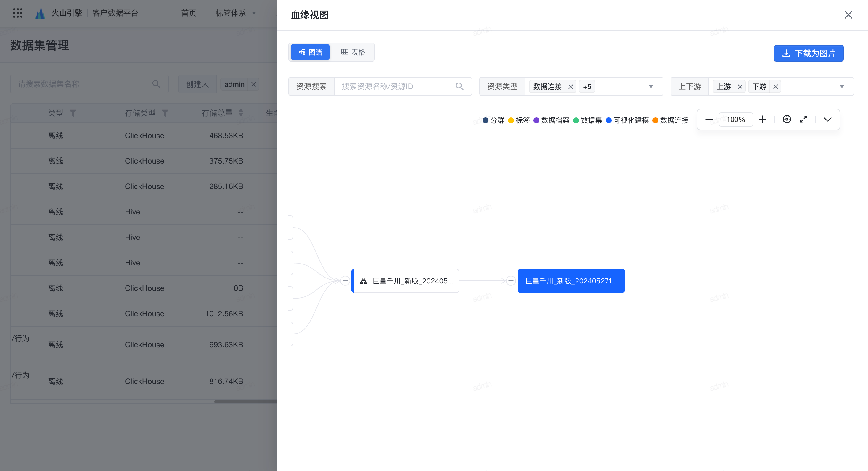
Task: Open the 资源类型 dropdown arrow
Action: pyautogui.click(x=651, y=86)
